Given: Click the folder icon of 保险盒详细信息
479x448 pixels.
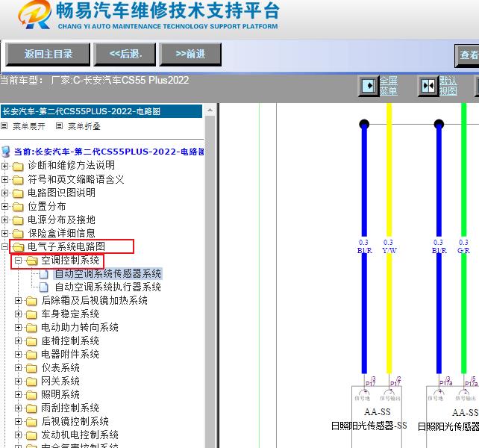Looking at the screenshot, I should [x=18, y=234].
